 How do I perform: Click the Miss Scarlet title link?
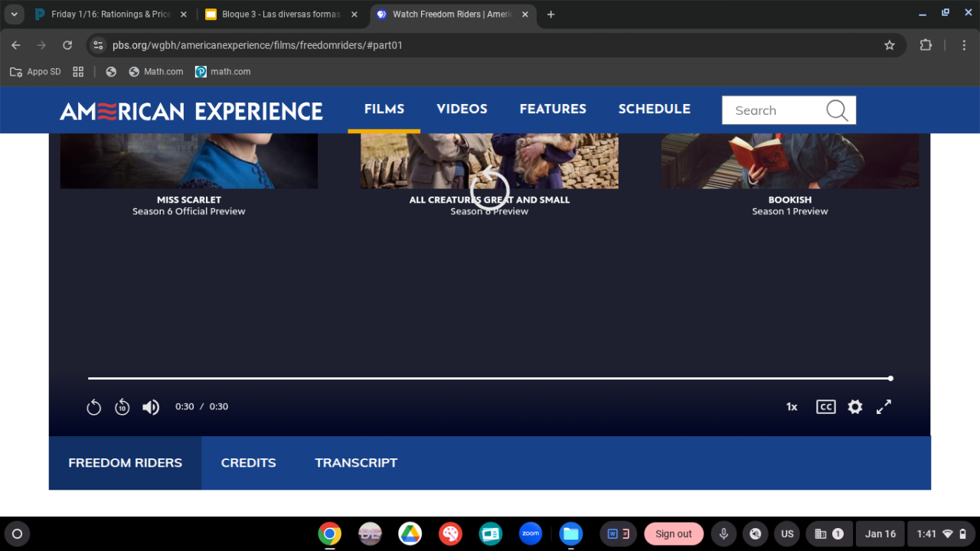(x=189, y=200)
